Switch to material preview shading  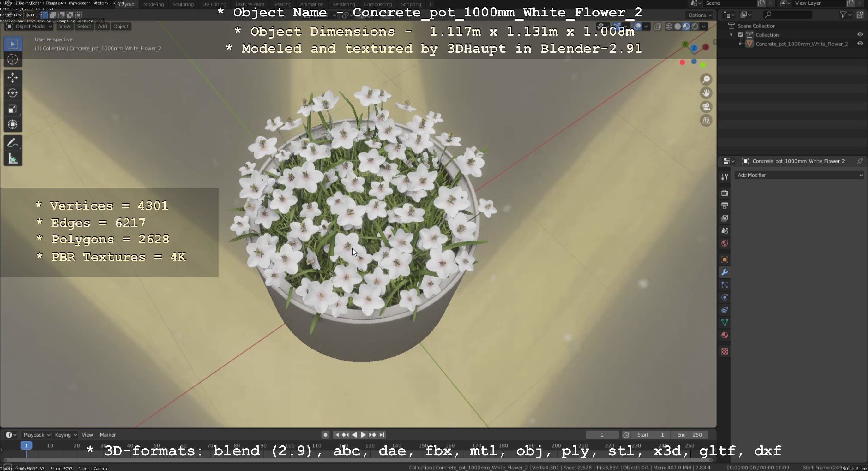pos(686,26)
